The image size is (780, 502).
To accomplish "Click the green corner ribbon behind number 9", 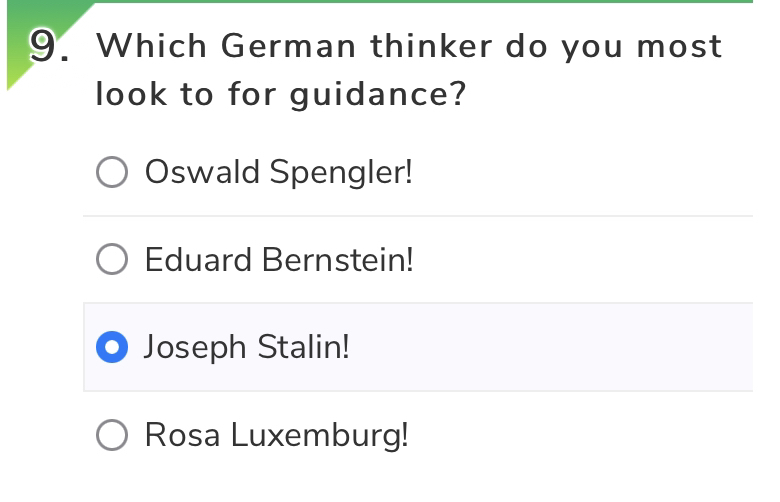I will pyautogui.click(x=16, y=70).
